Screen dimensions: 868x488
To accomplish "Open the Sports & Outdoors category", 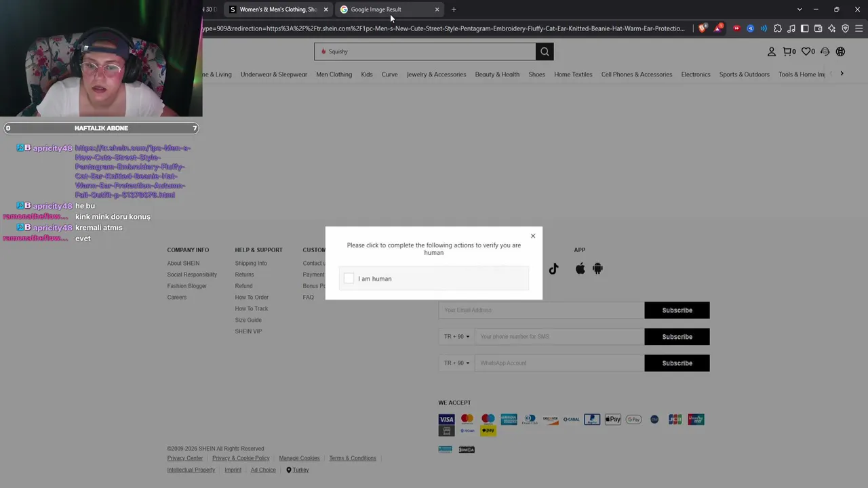I will click(745, 75).
